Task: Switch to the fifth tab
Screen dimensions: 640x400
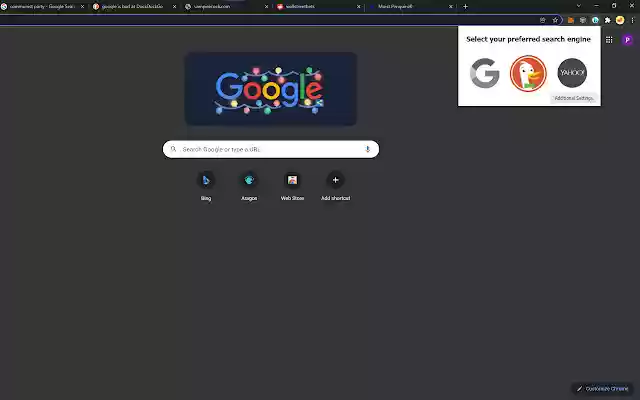Action: tap(409, 7)
